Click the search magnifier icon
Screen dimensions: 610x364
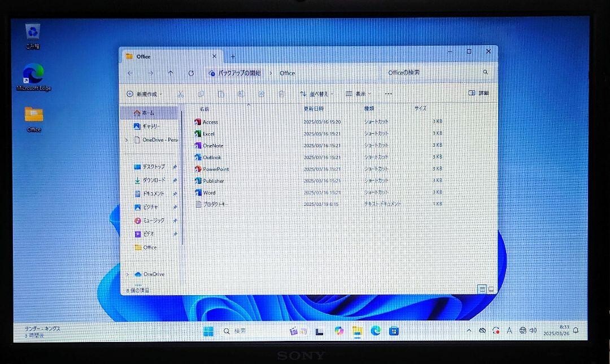click(485, 72)
